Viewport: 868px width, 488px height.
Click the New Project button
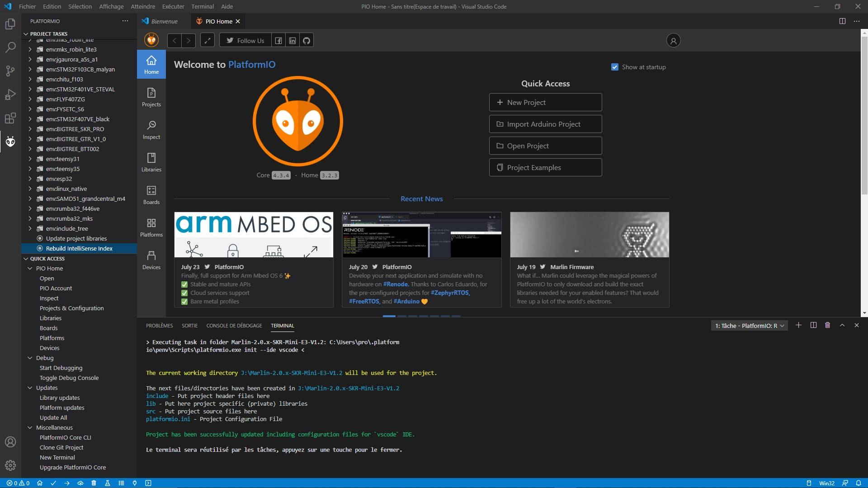pos(545,102)
